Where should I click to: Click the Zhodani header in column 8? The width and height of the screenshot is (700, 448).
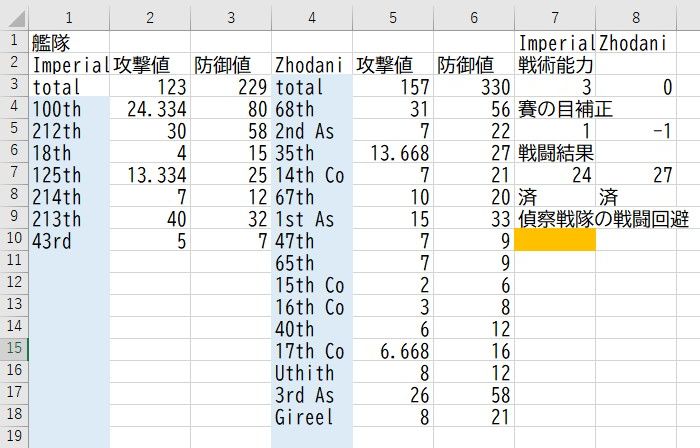tap(636, 42)
